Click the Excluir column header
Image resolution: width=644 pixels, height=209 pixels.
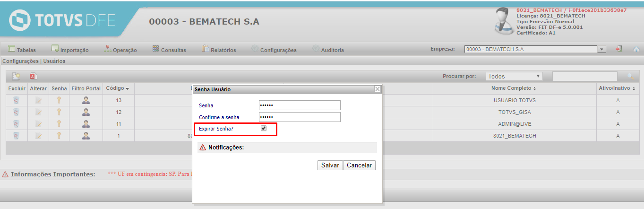click(x=17, y=88)
